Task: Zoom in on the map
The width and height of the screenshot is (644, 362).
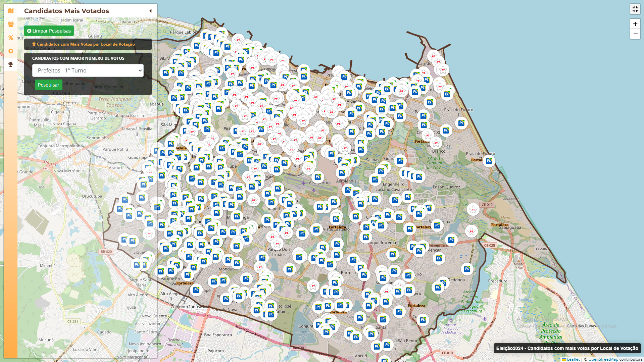Action: [x=635, y=24]
